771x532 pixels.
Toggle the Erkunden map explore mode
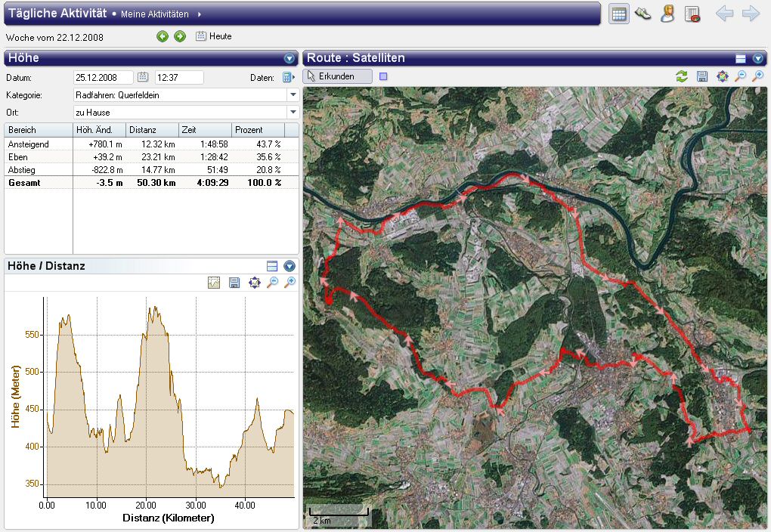337,76
